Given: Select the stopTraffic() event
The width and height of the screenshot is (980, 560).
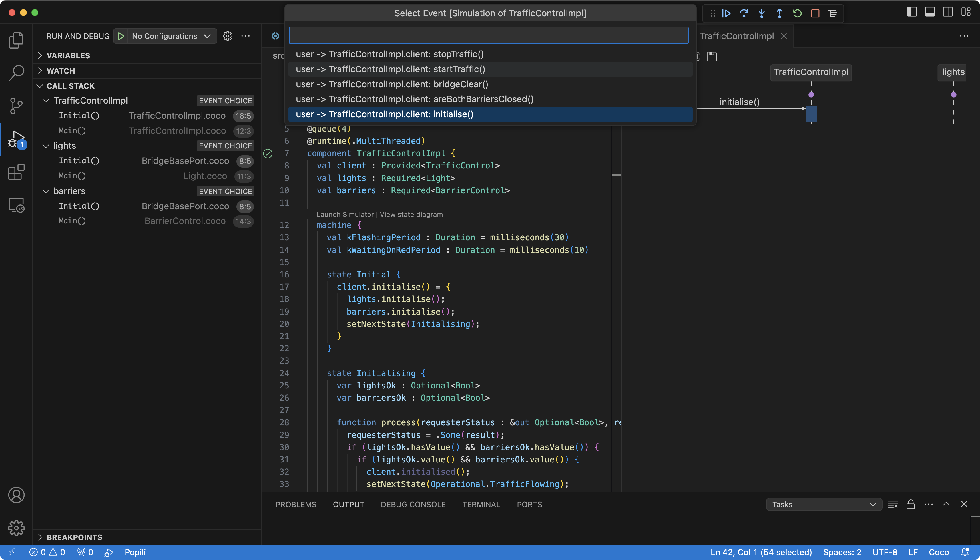Looking at the screenshot, I should pos(490,54).
